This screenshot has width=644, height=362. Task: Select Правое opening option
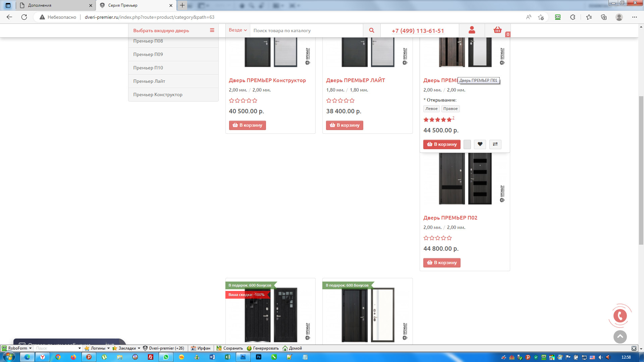pos(450,109)
